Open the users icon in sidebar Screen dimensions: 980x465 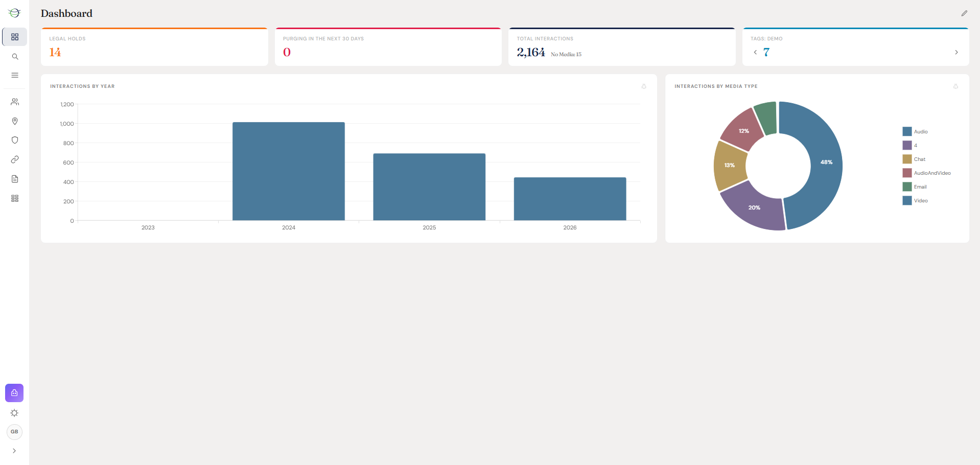pyautogui.click(x=15, y=102)
